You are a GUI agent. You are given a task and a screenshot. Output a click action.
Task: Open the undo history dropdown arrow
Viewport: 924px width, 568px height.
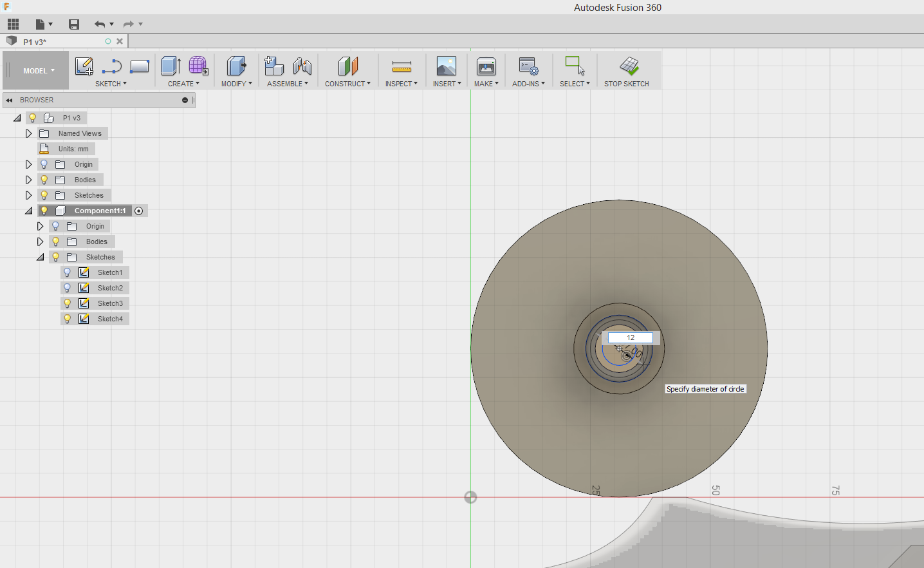coord(112,24)
